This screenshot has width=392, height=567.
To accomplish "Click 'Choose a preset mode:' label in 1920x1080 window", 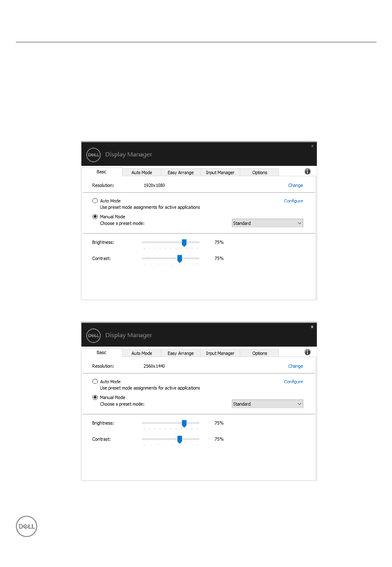I will pyautogui.click(x=122, y=223).
